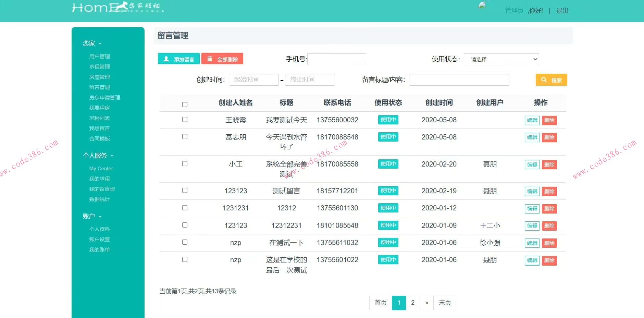Toggle the select-all checkbox in the table header
The image size is (644, 318).
185,104
